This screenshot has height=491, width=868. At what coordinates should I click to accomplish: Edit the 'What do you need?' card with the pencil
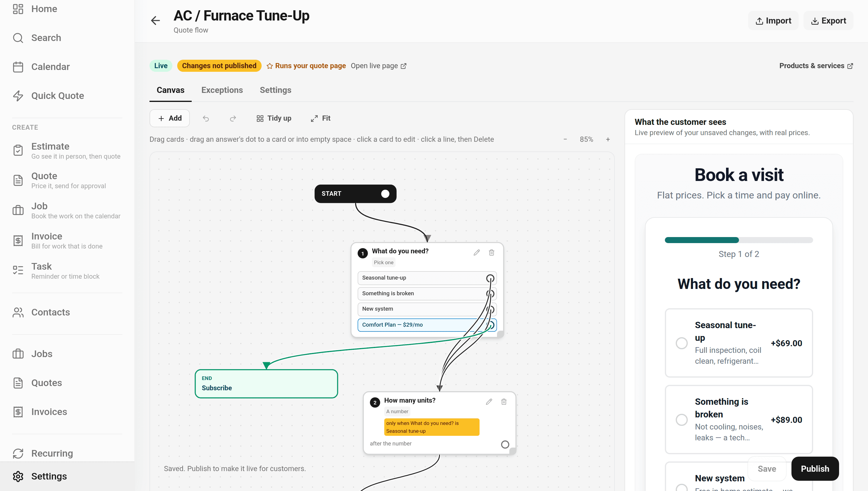pos(476,252)
